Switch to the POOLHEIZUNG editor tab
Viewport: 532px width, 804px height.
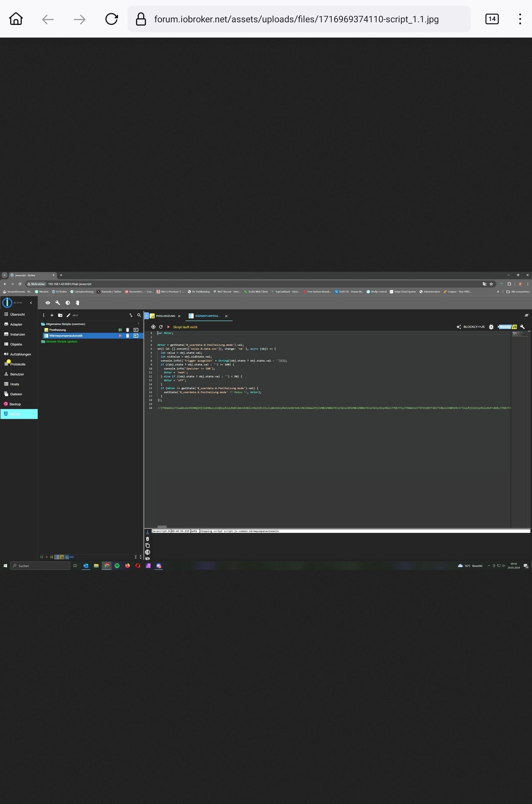coord(166,316)
